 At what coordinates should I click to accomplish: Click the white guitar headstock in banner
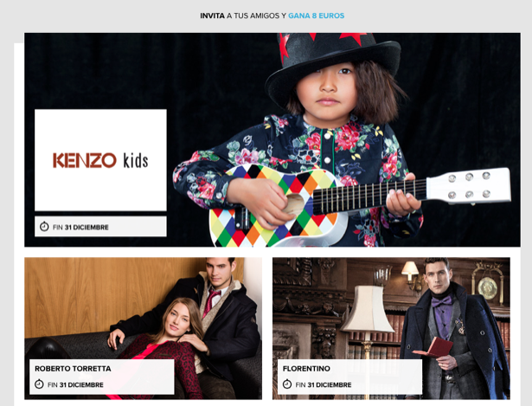click(468, 186)
